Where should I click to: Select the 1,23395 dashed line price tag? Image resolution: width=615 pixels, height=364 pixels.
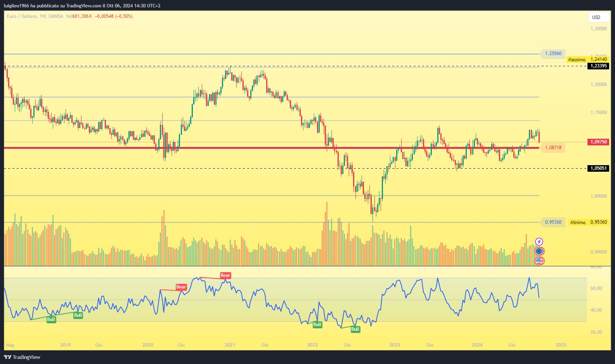599,66
